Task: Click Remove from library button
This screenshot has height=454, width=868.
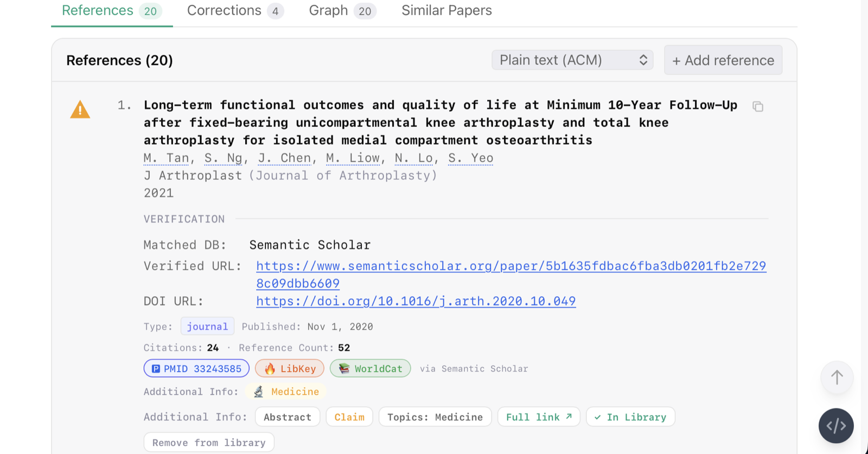Action: (x=209, y=442)
